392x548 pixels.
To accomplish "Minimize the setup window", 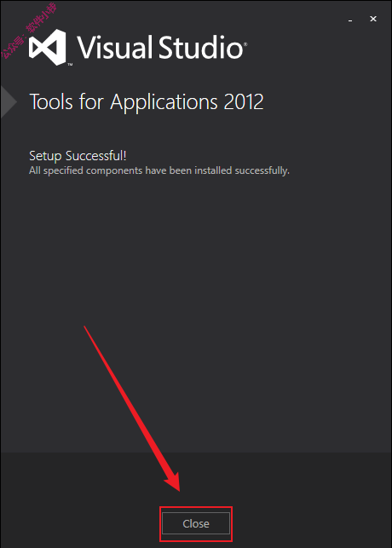I will (350, 20).
